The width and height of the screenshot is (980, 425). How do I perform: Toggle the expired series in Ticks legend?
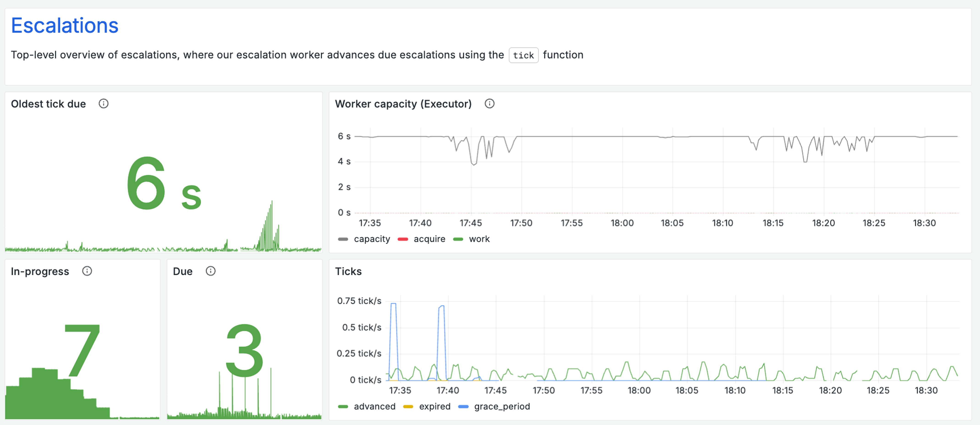(435, 406)
